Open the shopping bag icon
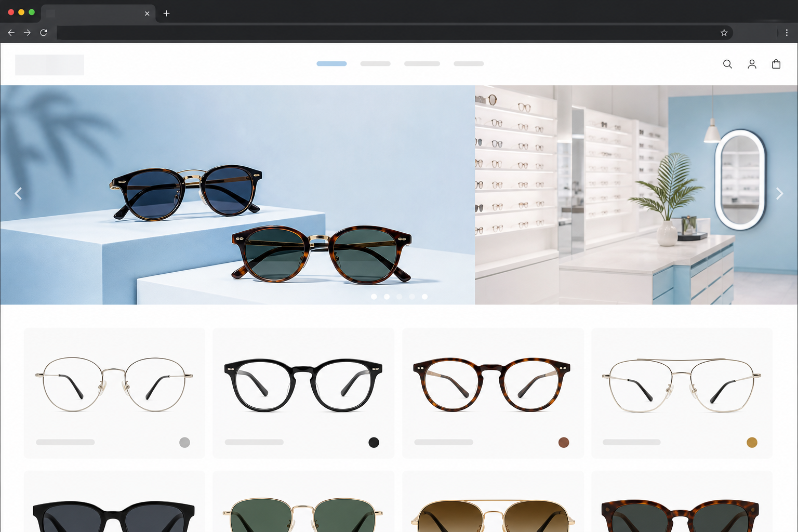The width and height of the screenshot is (798, 532). pyautogui.click(x=776, y=64)
